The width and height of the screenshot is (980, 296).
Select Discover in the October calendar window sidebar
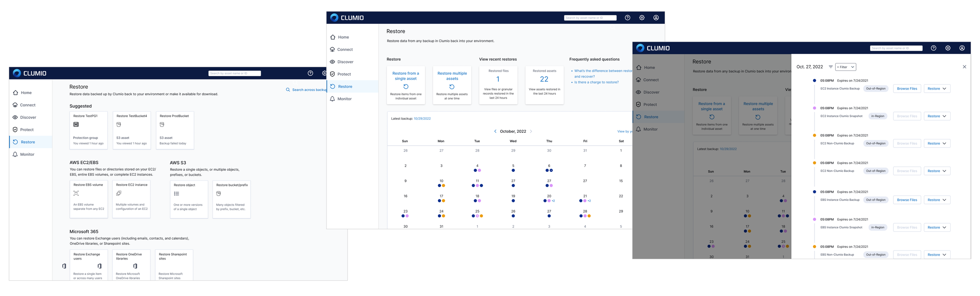click(345, 62)
